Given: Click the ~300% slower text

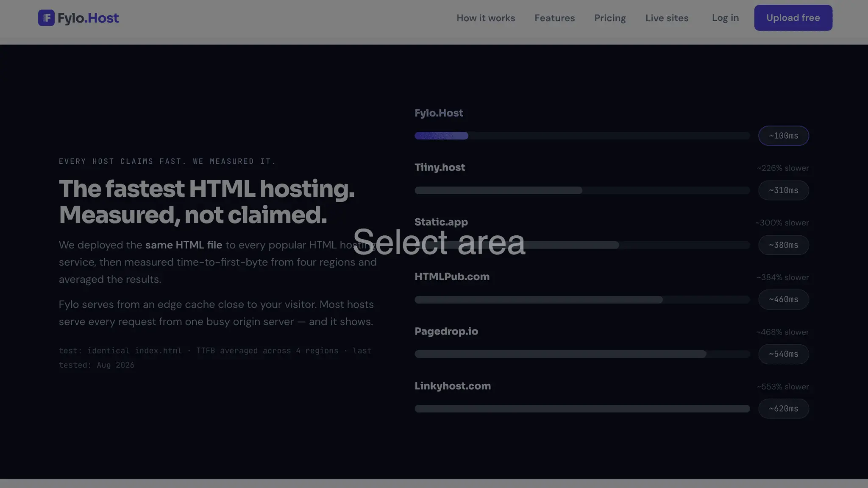Looking at the screenshot, I should [782, 223].
